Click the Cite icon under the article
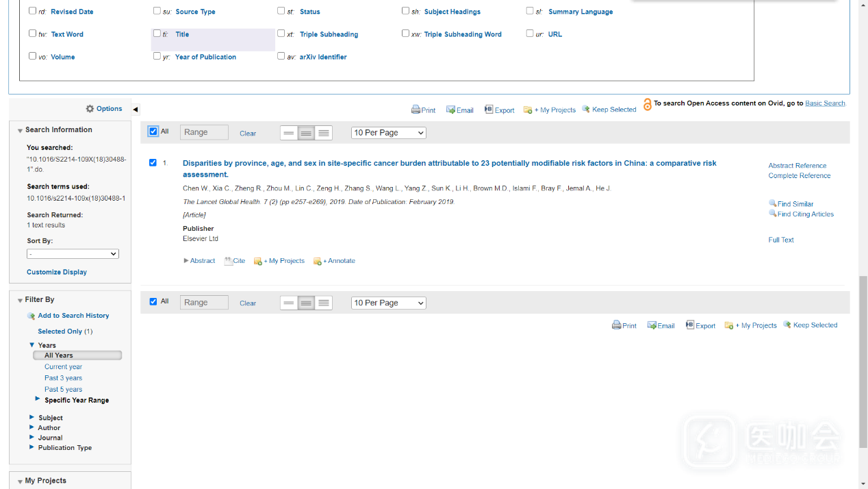The width and height of the screenshot is (868, 489). click(229, 261)
